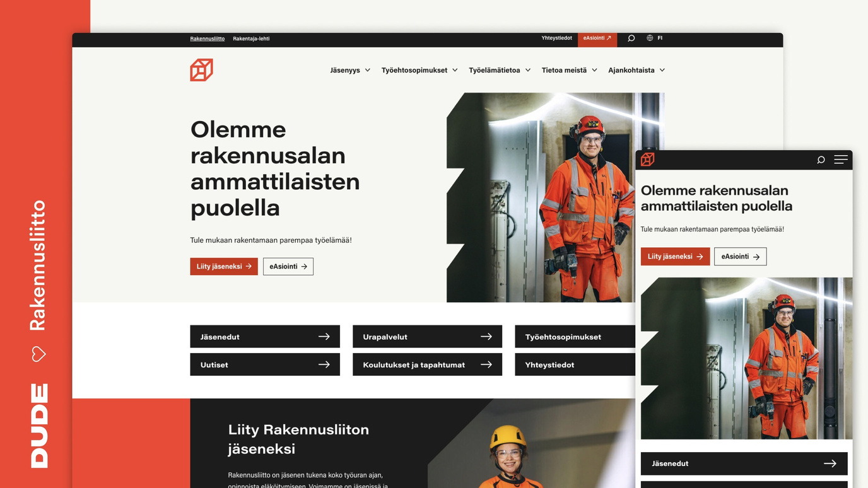Expand the Työehtosopimukset menu chevron
868x488 pixels.
pyautogui.click(x=455, y=70)
